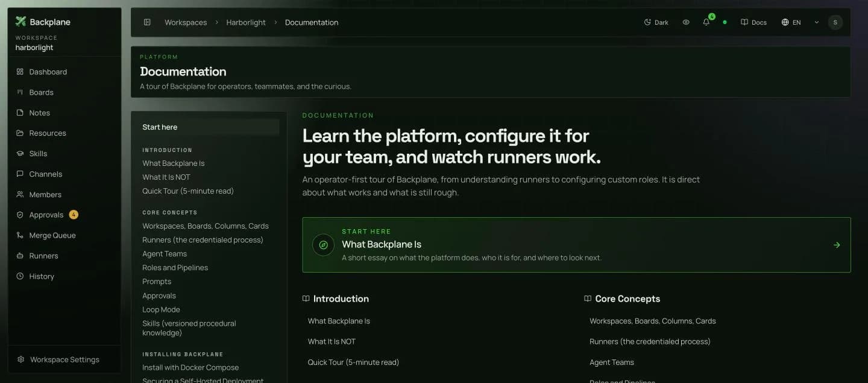This screenshot has height=383, width=868.
Task: Click the compass icon in Start Here card
Action: tap(324, 245)
